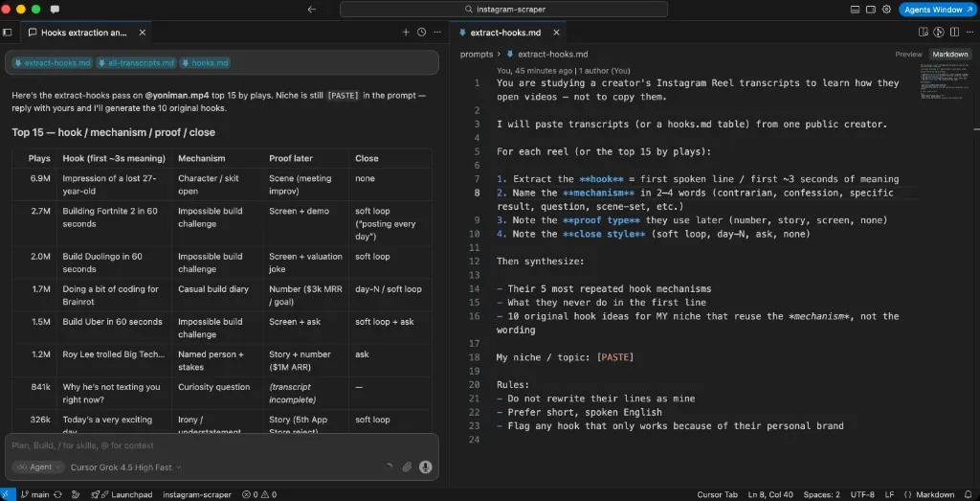Click the 'Mechanism' column header
The image size is (980, 501).
(201, 158)
